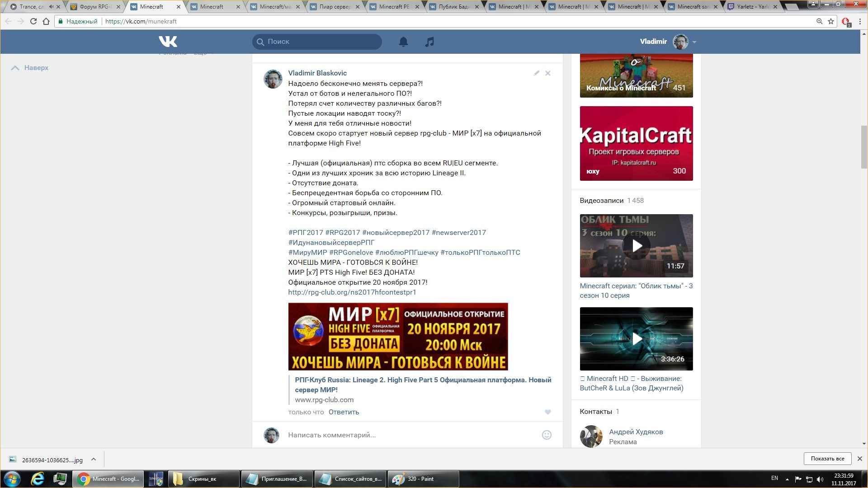Delete the post with the X icon
Viewport: 868px width, 488px height.
(x=547, y=73)
